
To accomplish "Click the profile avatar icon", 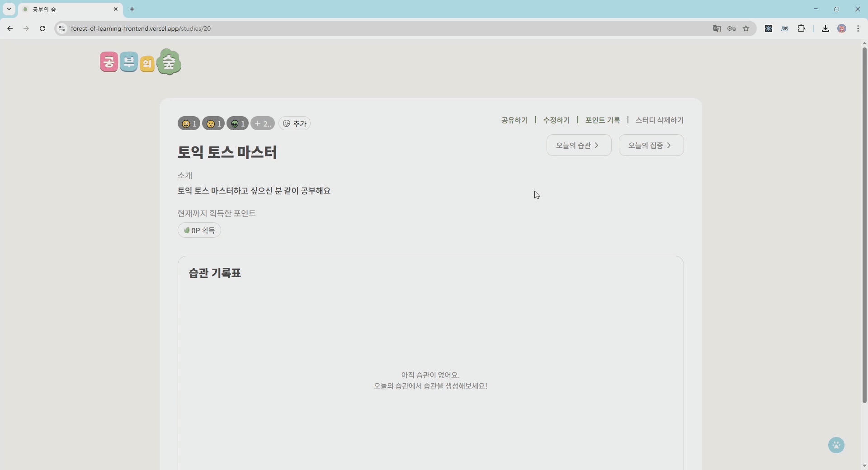I will (842, 28).
